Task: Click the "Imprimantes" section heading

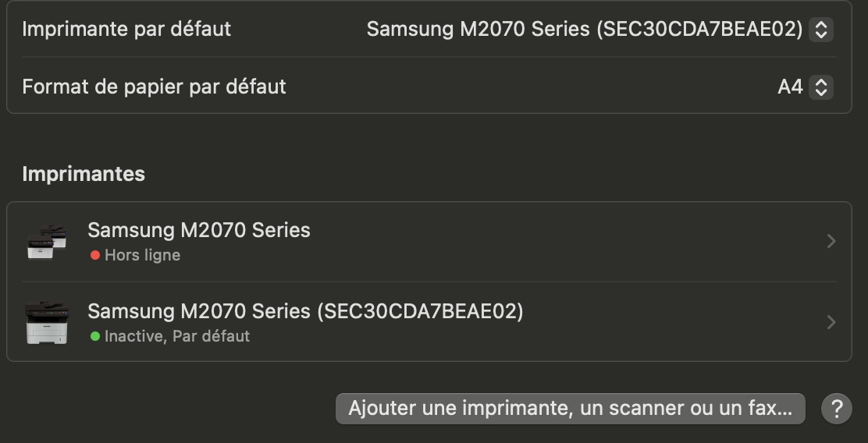Action: [84, 173]
